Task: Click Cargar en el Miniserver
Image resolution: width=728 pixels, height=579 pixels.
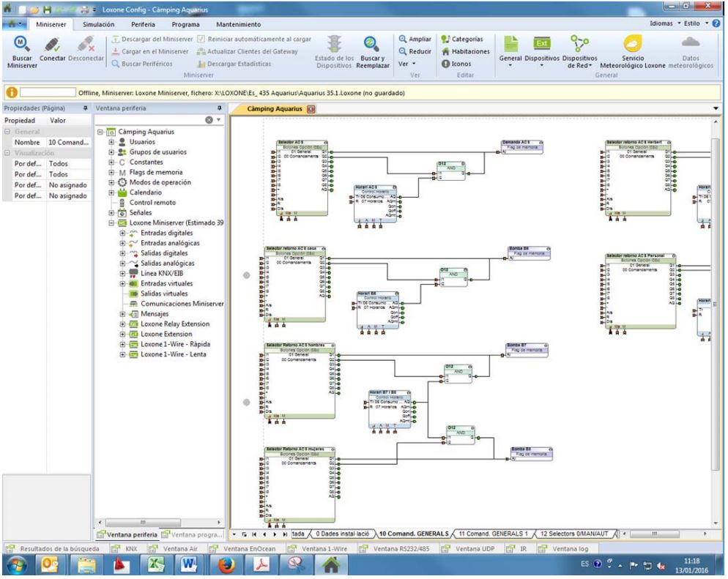Action: point(150,51)
